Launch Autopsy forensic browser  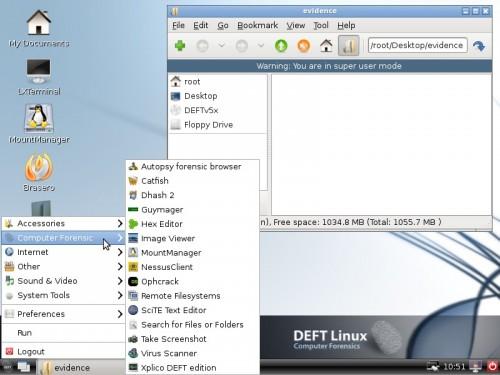click(x=193, y=166)
